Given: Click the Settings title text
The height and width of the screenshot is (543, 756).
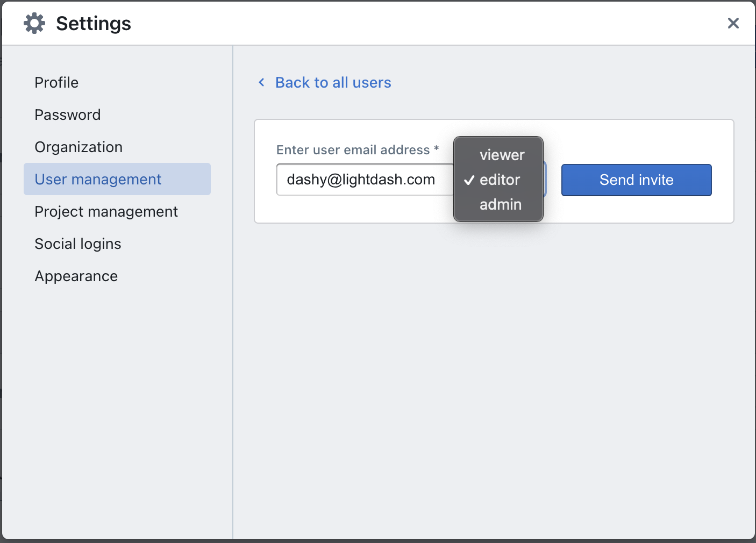Looking at the screenshot, I should [x=94, y=24].
